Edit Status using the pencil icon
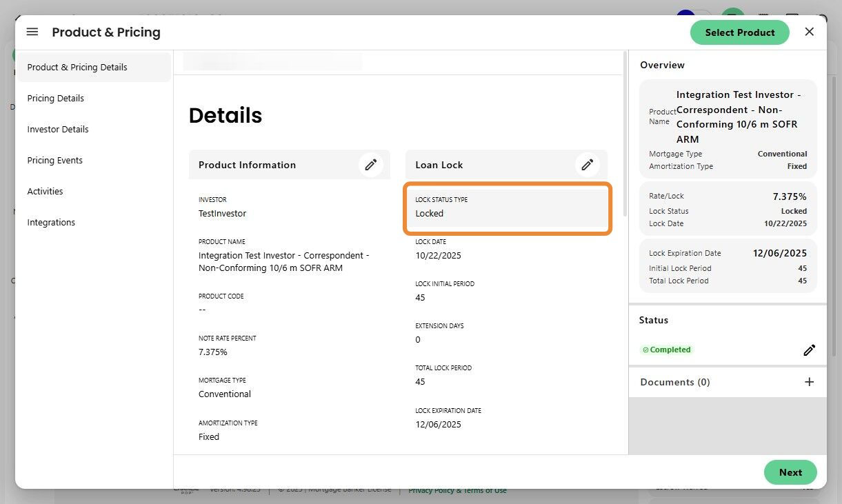842x504 pixels. point(809,350)
